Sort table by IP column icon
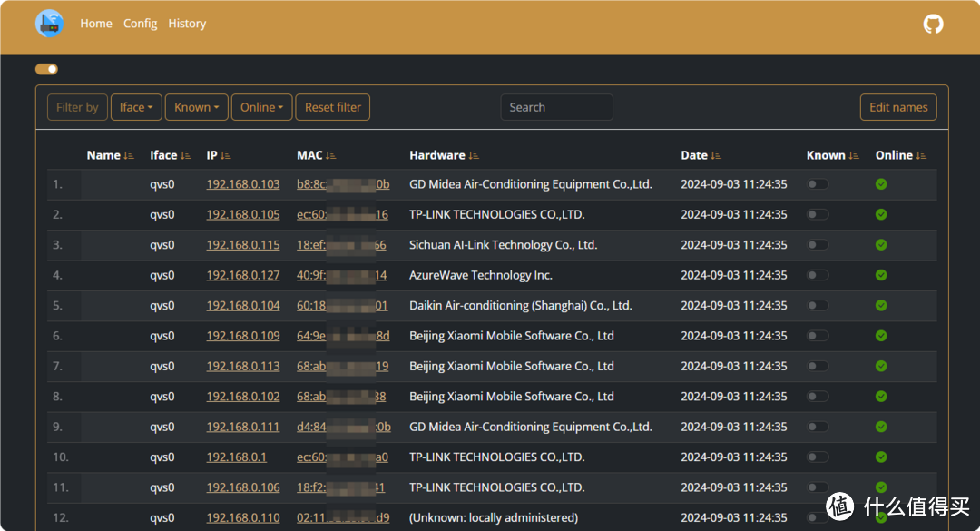The height and width of the screenshot is (531, 980). point(226,156)
